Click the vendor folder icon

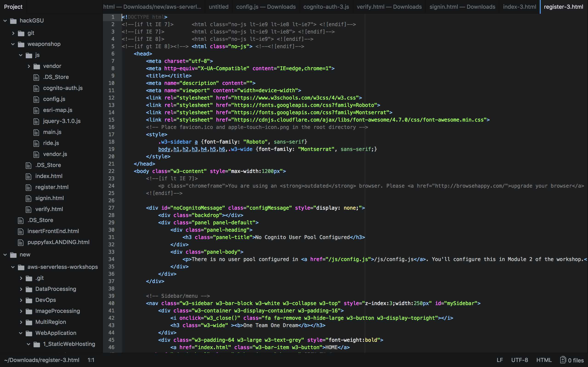coord(37,66)
